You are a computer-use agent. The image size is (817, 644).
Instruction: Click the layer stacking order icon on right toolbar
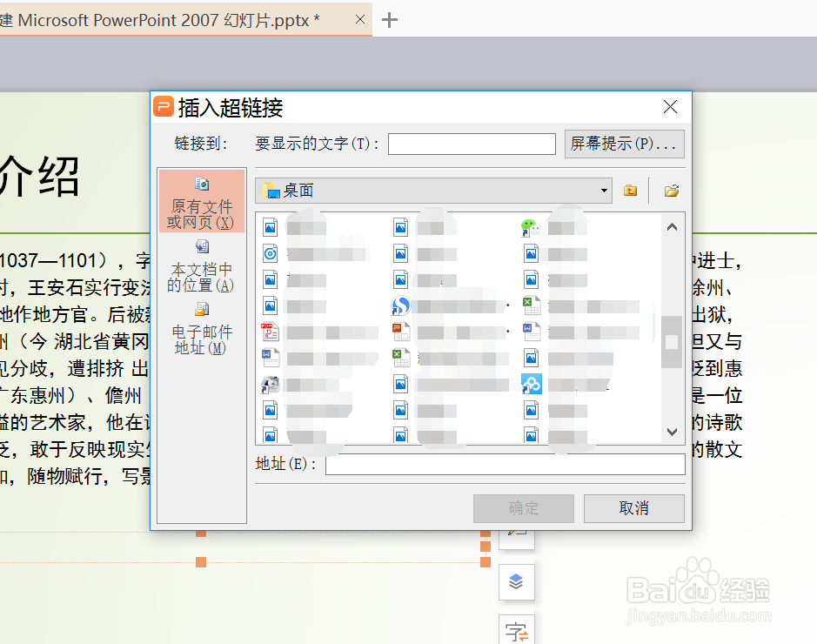[516, 583]
